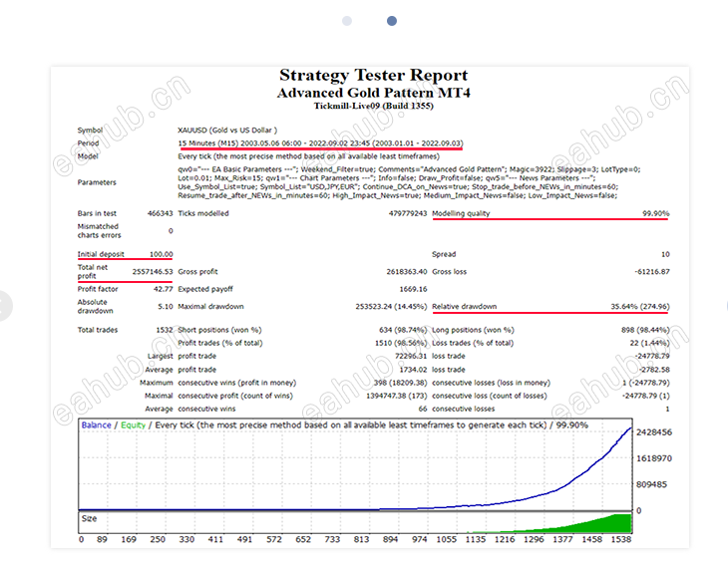Click the 'Gross loss' label

[x=449, y=271]
